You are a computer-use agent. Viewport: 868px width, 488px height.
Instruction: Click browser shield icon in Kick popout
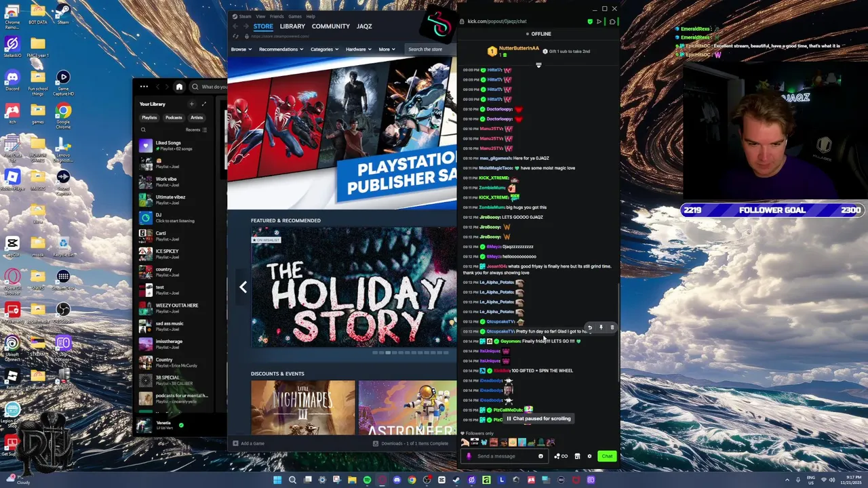pos(589,22)
